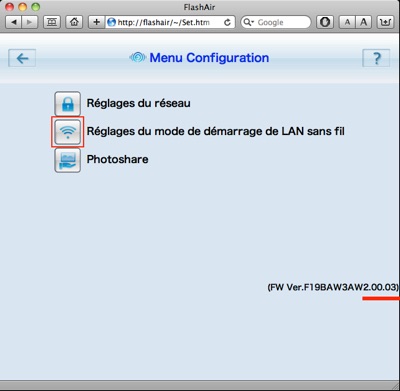Viewport: 400px width, 391px height.
Task: Click the FlashAir window title
Action: tap(199, 7)
